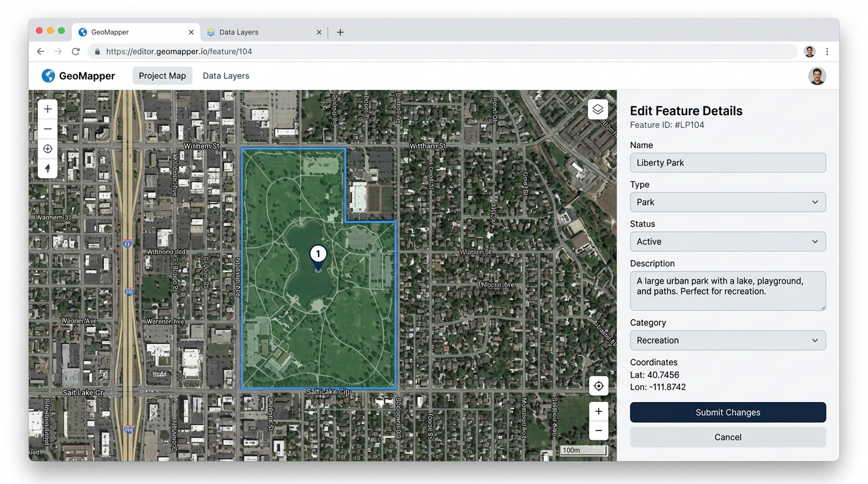This screenshot has width=868, height=484.
Task: Expand the Category dropdown showing Recreation
Action: [727, 340]
